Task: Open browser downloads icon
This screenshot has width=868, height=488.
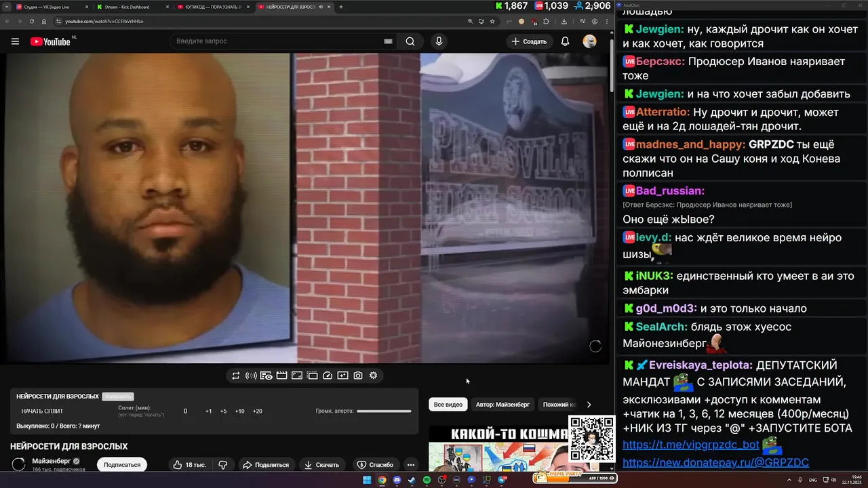Action: [564, 21]
